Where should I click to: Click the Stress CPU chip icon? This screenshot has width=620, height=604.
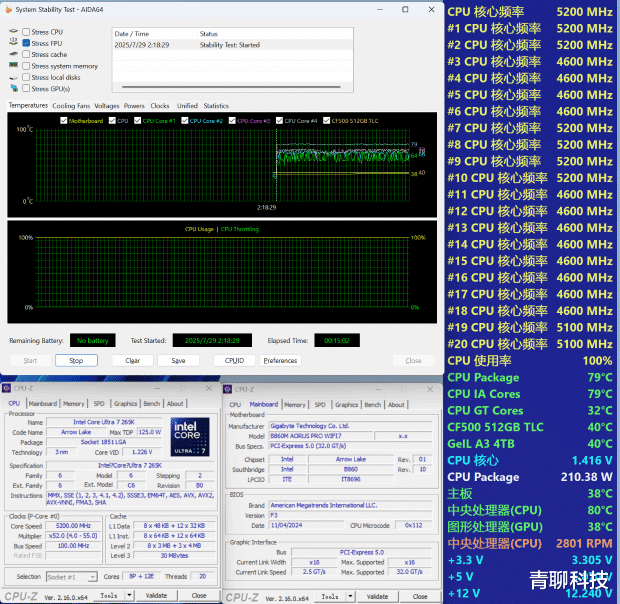click(13, 31)
